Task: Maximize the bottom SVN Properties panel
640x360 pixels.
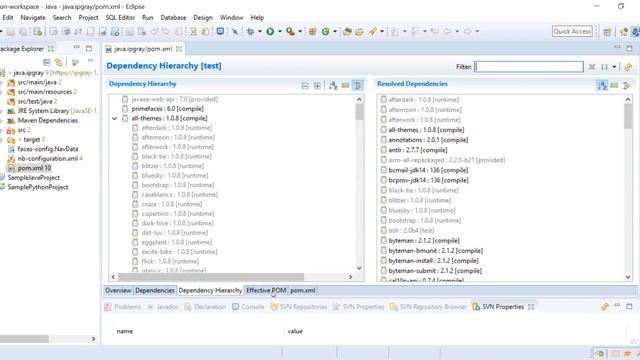Action: [x=629, y=306]
